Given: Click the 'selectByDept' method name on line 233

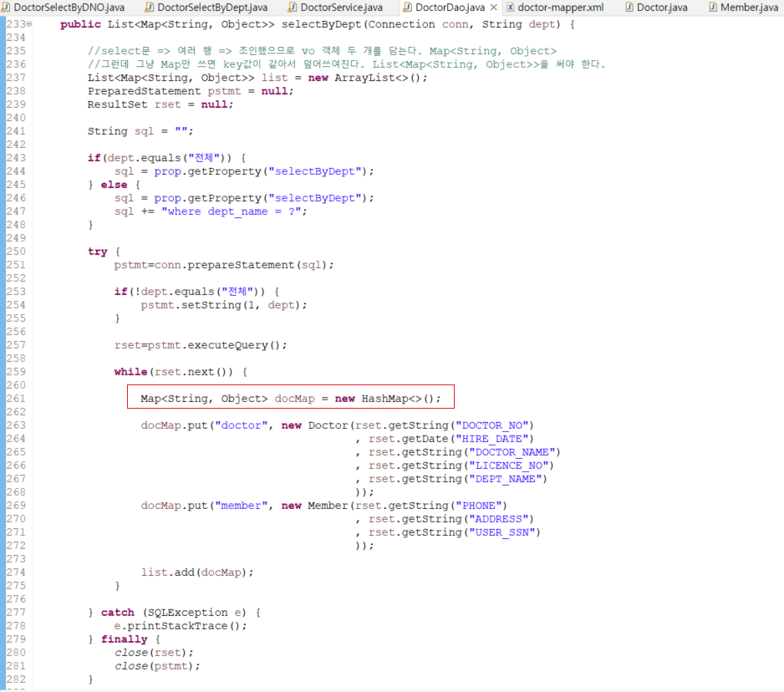Looking at the screenshot, I should (x=321, y=24).
